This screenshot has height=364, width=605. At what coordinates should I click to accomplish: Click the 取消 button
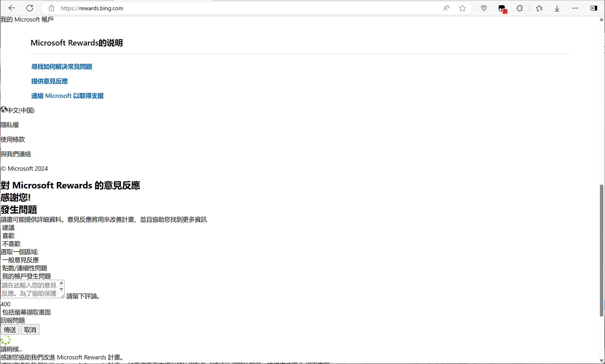[x=30, y=329]
